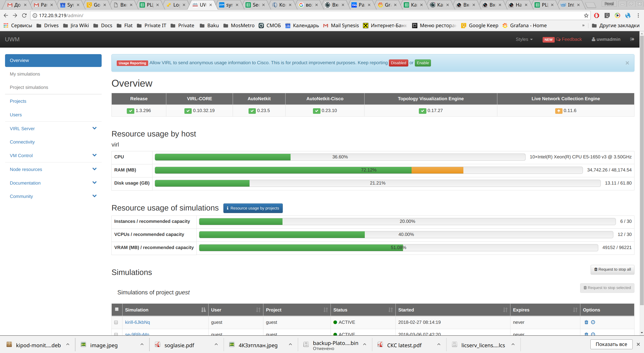Click the page vertical scrollbar
644x353 pixels.
click(x=642, y=170)
